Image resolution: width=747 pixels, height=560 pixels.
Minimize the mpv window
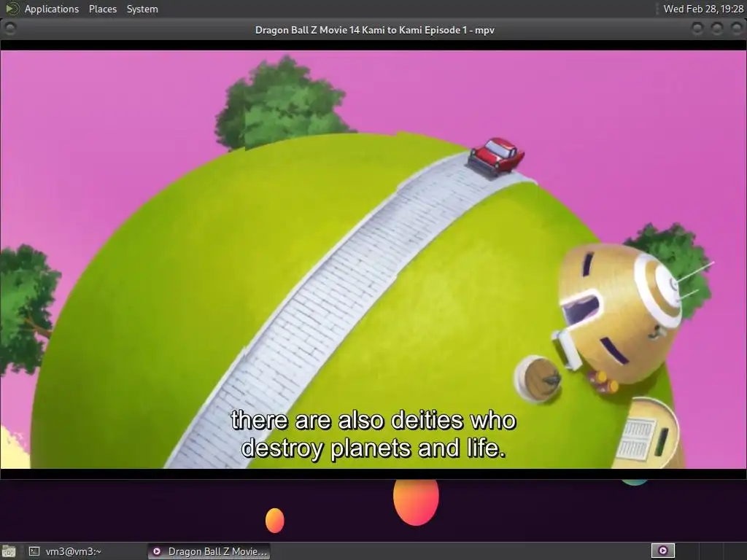[x=697, y=29]
